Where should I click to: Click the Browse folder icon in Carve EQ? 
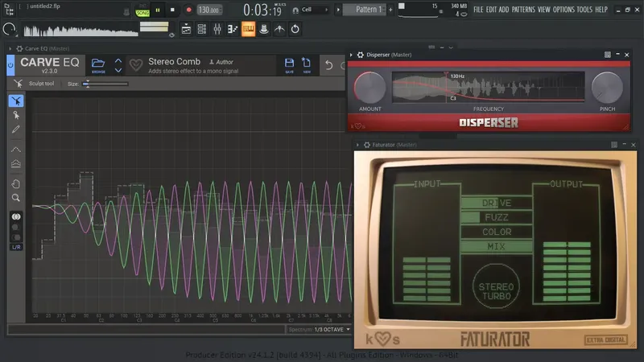pyautogui.click(x=98, y=65)
